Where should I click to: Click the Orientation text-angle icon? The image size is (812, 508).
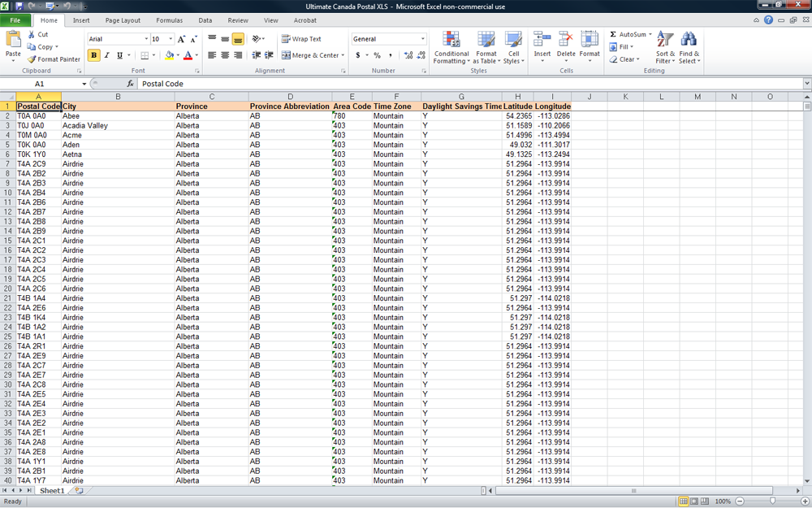pyautogui.click(x=256, y=39)
